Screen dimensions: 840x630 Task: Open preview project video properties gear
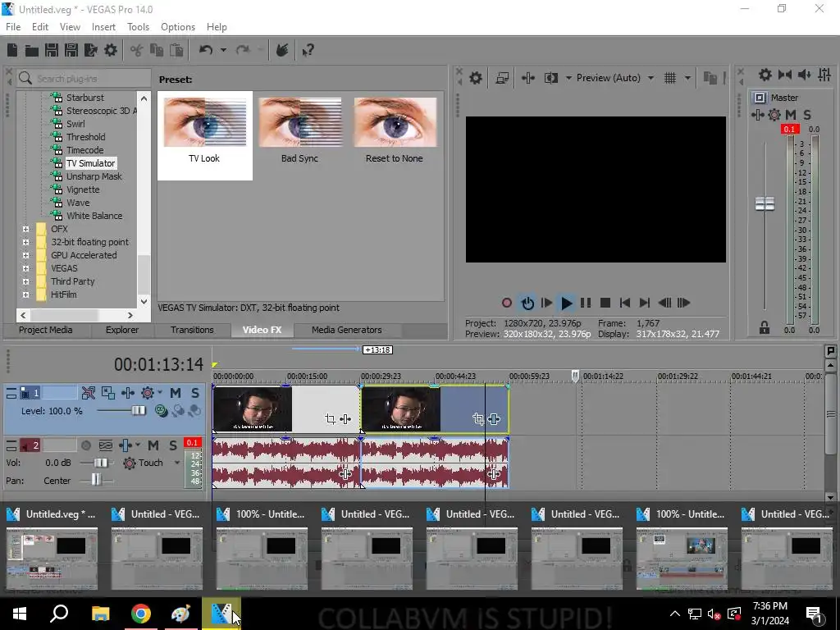click(x=476, y=78)
